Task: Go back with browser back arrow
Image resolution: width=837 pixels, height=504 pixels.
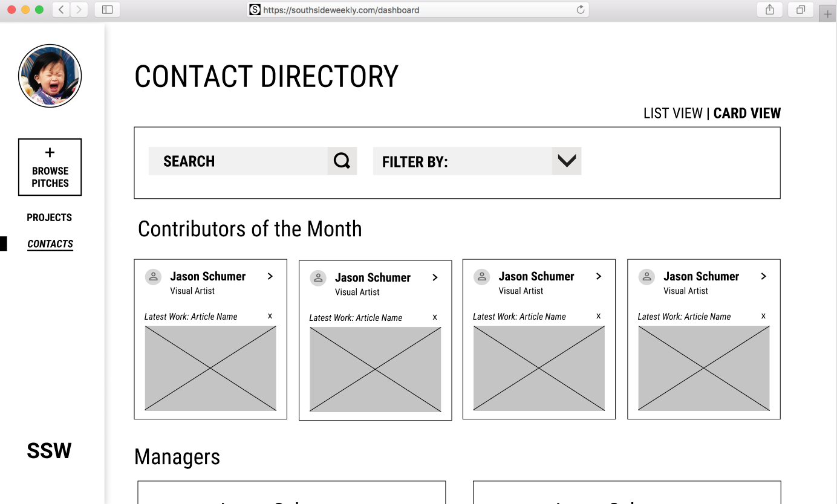Action: [x=62, y=10]
